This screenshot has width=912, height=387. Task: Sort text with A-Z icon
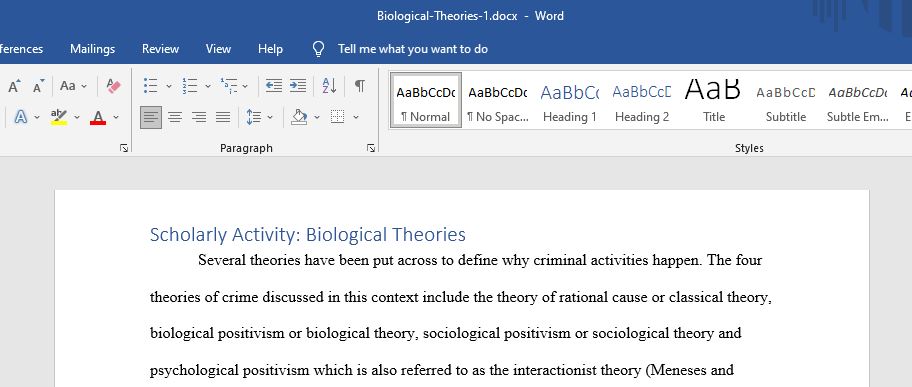click(x=329, y=86)
